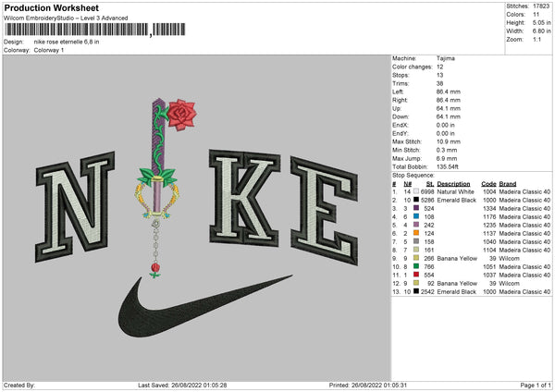Choose the gray swatch with code 1040

(x=416, y=241)
